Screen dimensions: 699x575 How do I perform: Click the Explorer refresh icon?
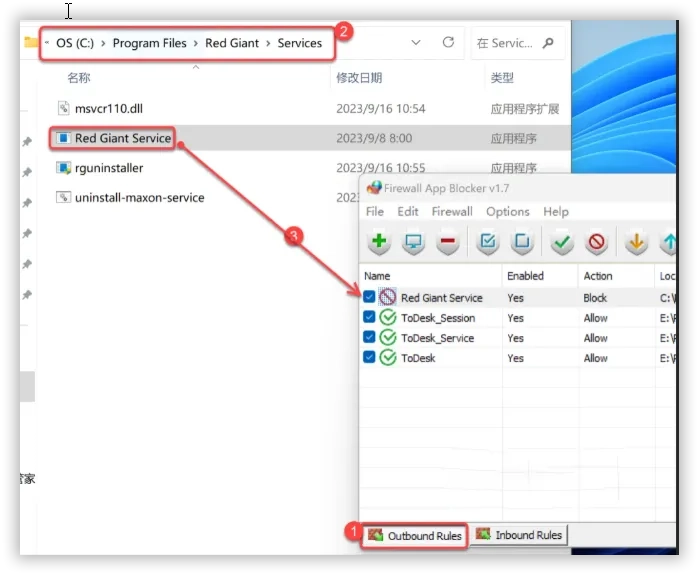pyautogui.click(x=448, y=42)
